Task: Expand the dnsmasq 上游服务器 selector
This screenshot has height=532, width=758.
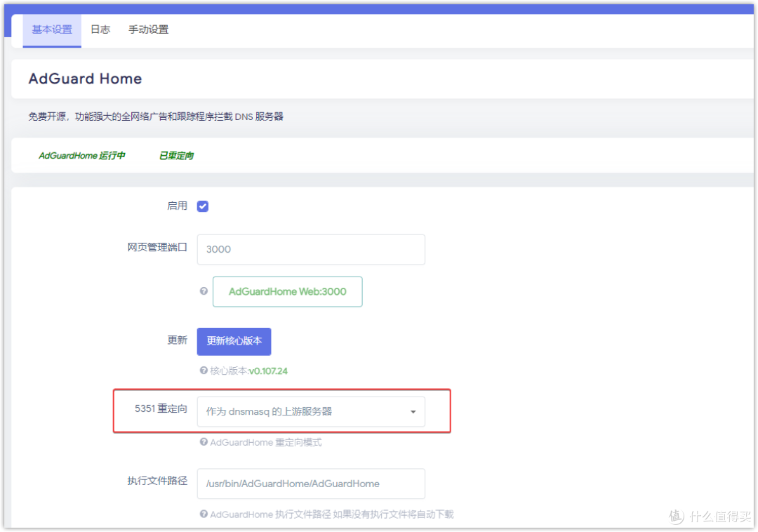Action: [311, 411]
